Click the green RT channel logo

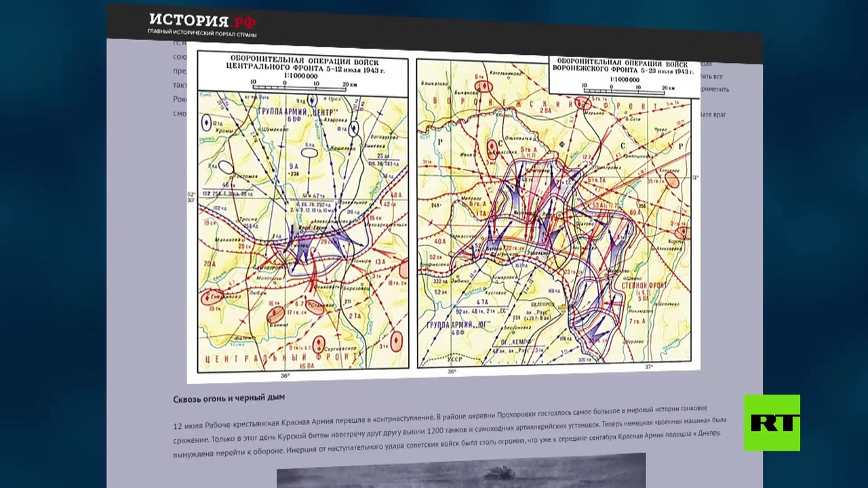tap(772, 423)
